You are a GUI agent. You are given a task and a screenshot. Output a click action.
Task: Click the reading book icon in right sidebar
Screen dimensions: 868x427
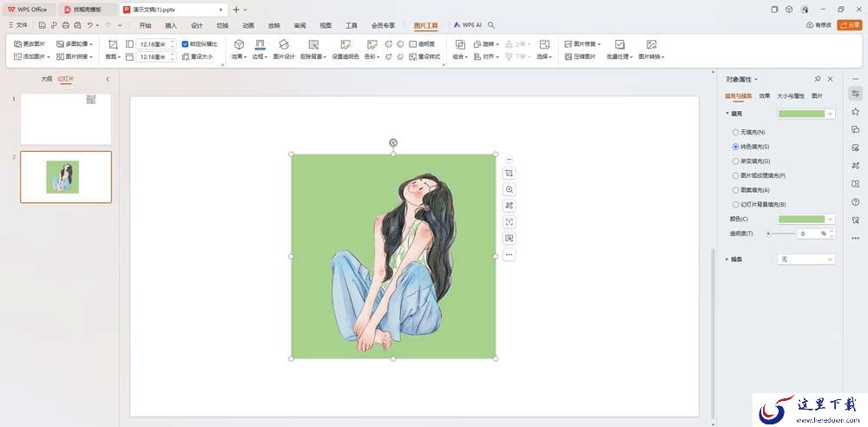click(855, 184)
